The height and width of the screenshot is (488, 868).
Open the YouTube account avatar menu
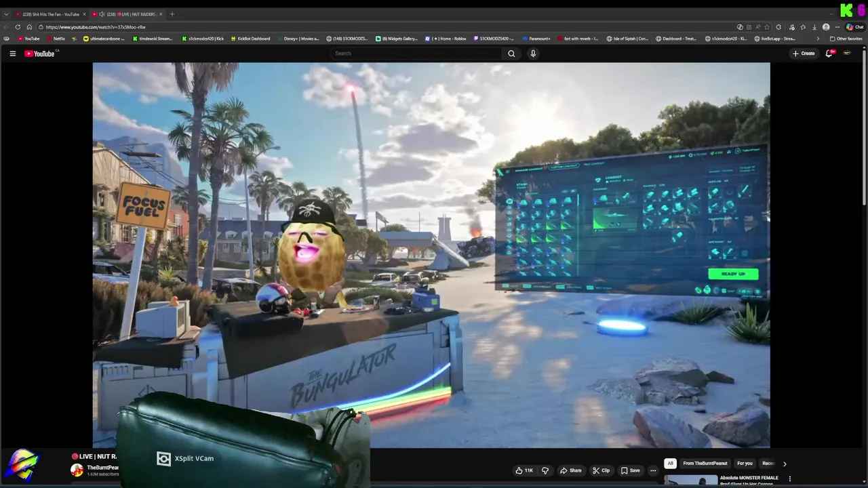(847, 54)
